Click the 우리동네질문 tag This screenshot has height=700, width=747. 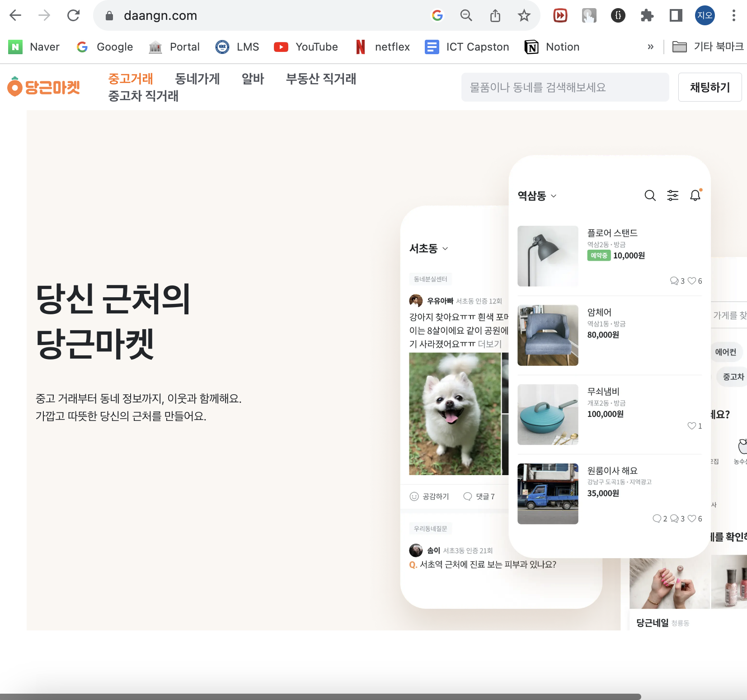[430, 529]
